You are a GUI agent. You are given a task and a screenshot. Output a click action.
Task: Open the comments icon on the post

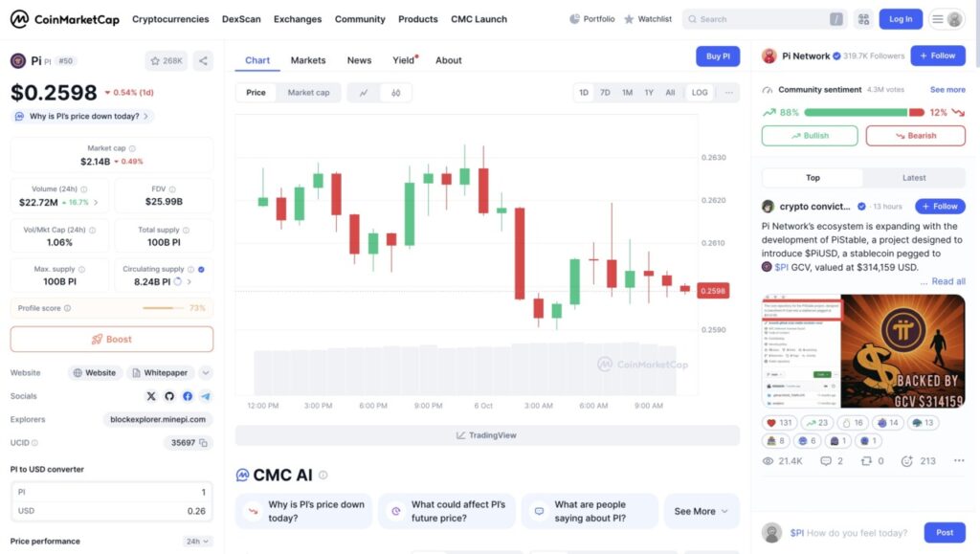(826, 461)
